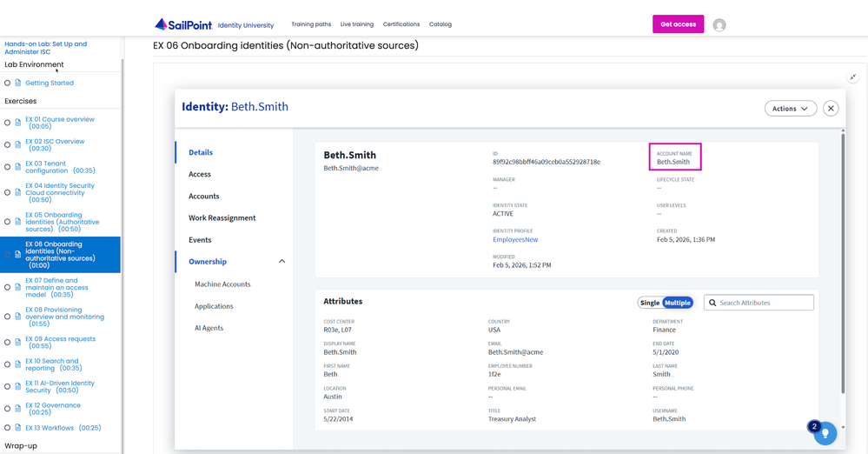Click the Beth.Smith@acme email attribute value
Viewport: 868px width, 454px height.
point(515,352)
